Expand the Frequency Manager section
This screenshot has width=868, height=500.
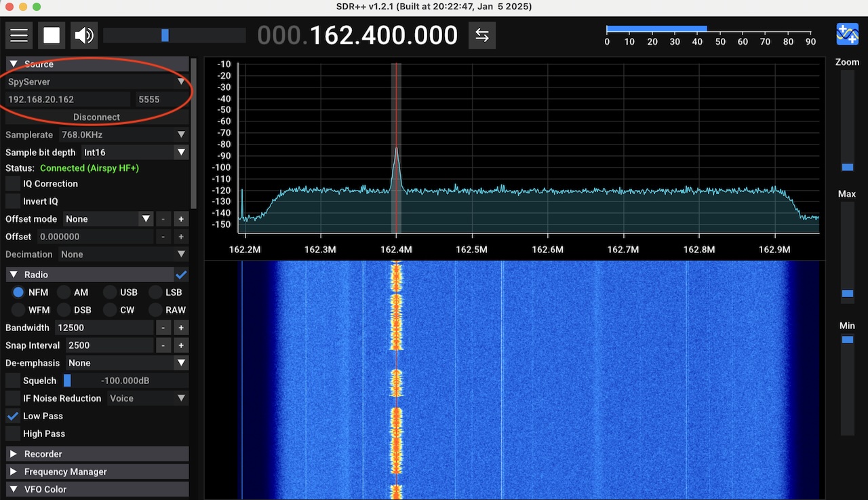(x=95, y=471)
